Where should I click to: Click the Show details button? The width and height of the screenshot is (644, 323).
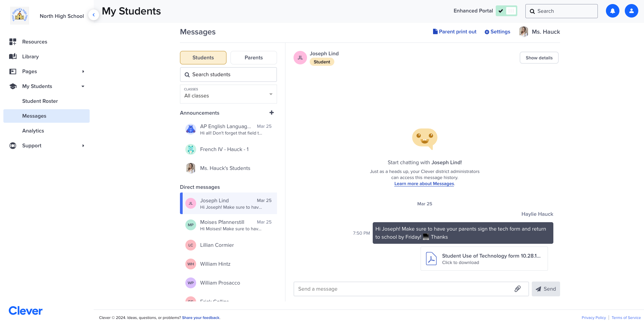[539, 57]
